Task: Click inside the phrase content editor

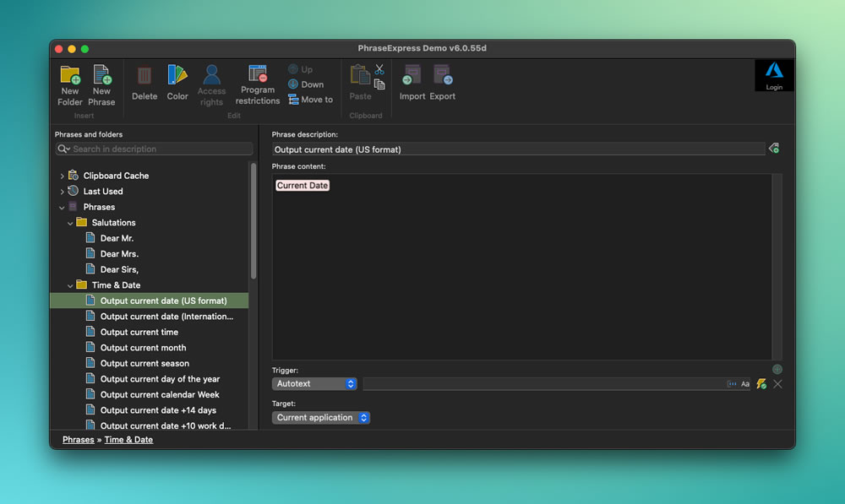Action: [x=521, y=267]
